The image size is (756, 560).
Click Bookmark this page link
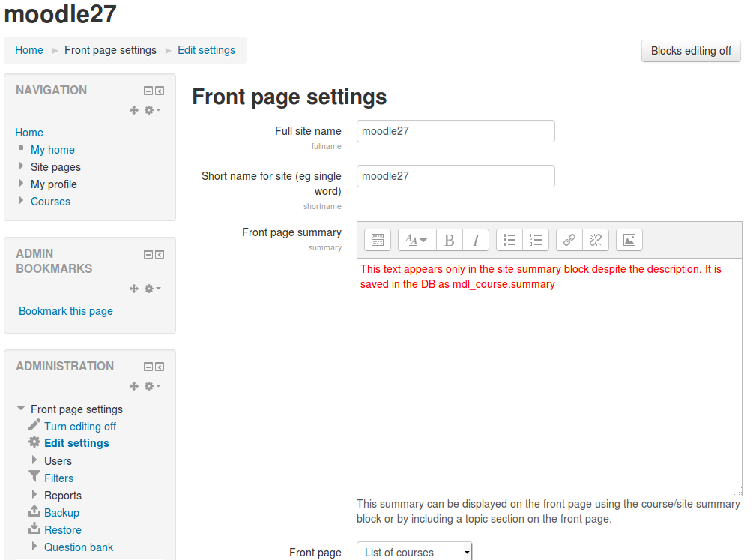[x=66, y=311]
